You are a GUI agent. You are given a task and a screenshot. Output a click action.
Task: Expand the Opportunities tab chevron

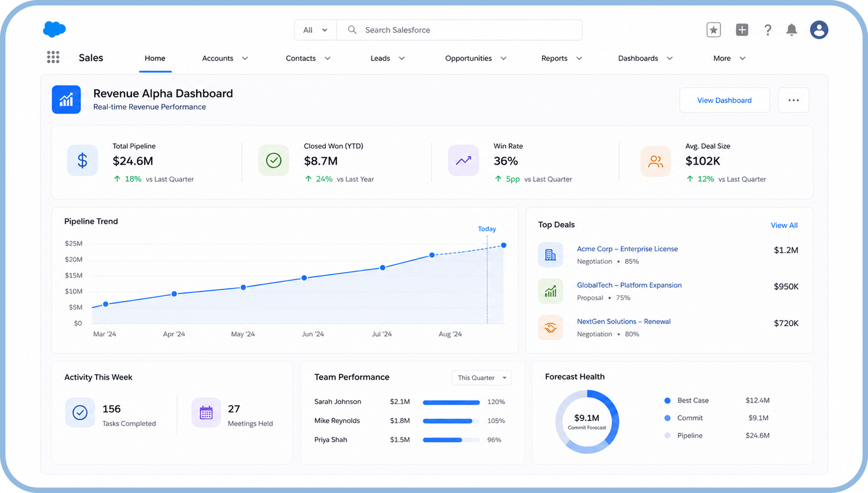tap(503, 59)
